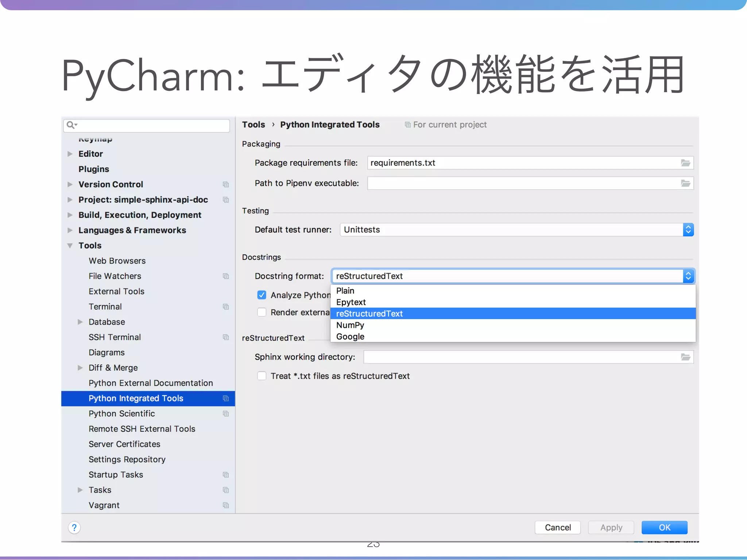
Task: Click project-level icon beside Tasks
Action: tap(226, 490)
